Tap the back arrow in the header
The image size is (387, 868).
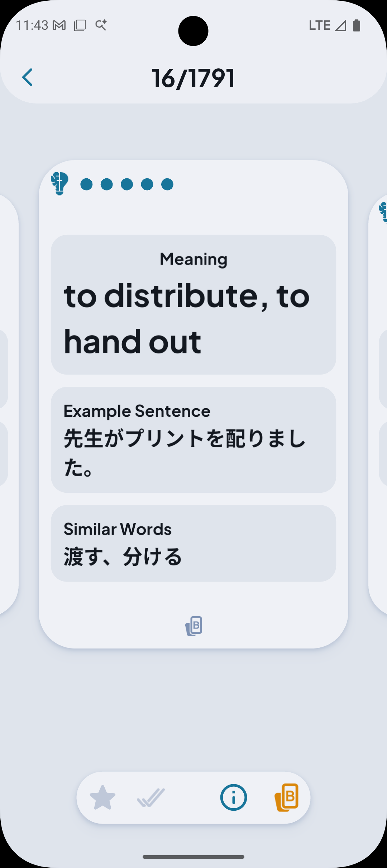(28, 77)
